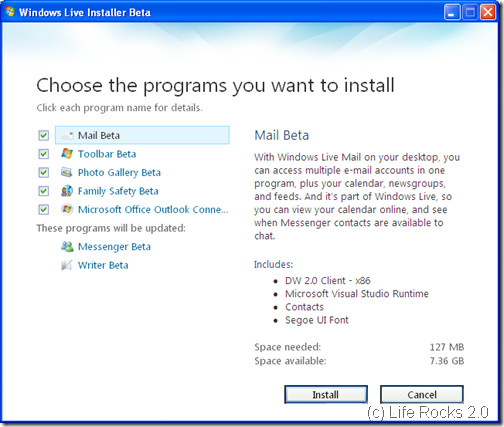Uncheck the Mail Beta checkbox

[43, 135]
